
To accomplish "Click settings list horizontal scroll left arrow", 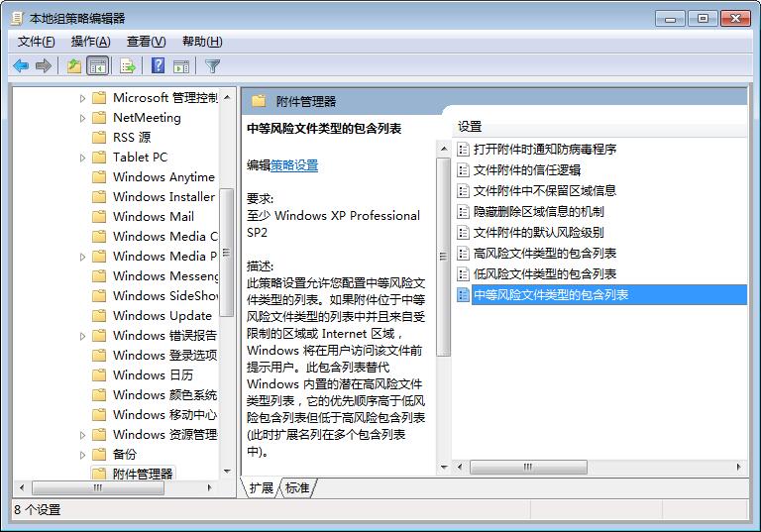I will (460, 467).
